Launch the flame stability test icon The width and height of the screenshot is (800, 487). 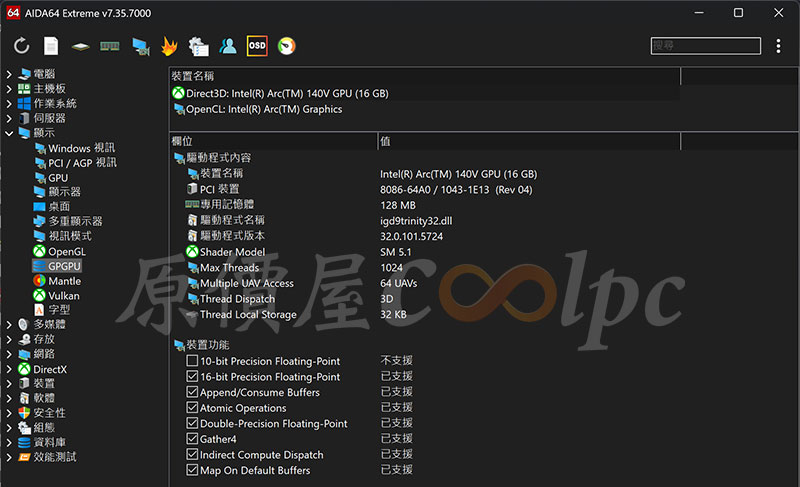pyautogui.click(x=169, y=46)
